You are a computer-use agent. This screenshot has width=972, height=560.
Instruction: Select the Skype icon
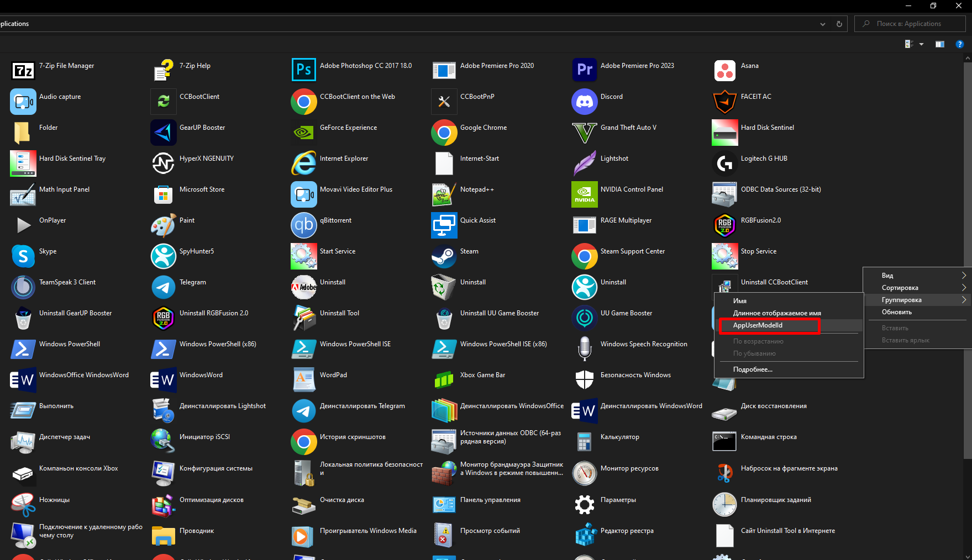pyautogui.click(x=23, y=256)
